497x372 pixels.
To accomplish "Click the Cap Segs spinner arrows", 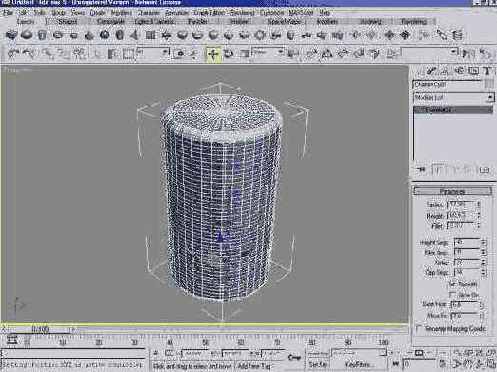I will (x=484, y=272).
